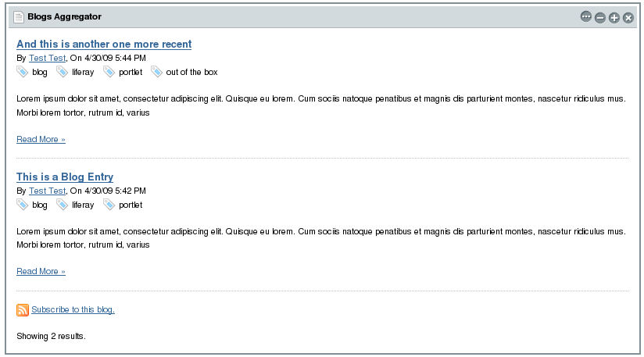
Task: Click 'Subscribe to this blog.' link
Action: pos(73,310)
